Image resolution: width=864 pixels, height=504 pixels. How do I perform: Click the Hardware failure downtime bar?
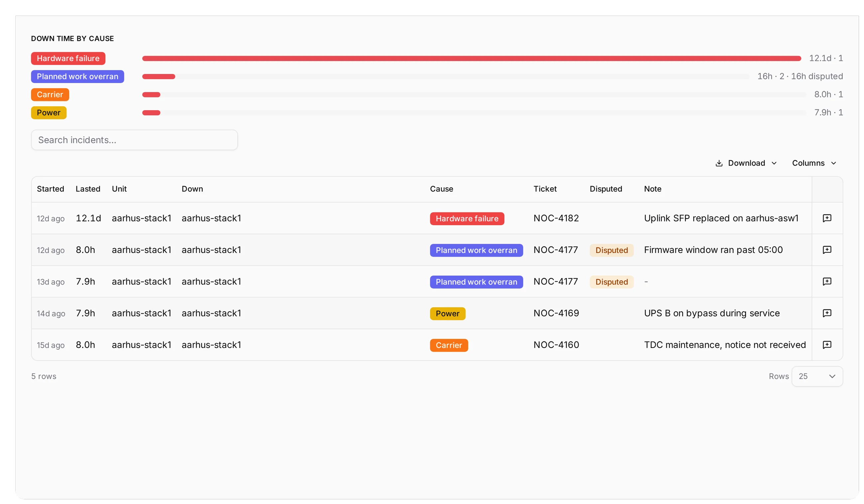click(472, 58)
